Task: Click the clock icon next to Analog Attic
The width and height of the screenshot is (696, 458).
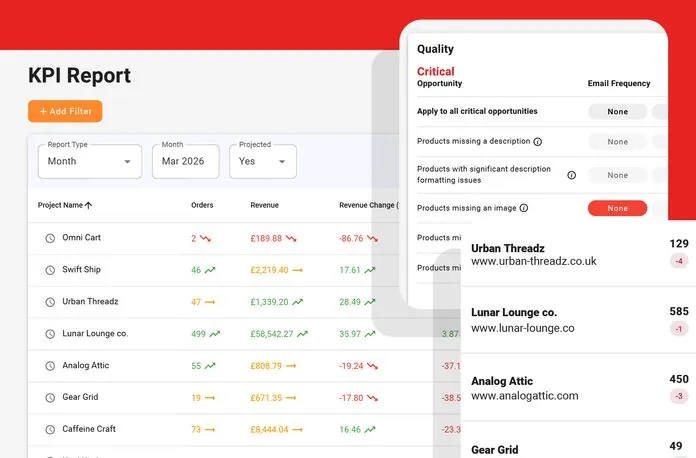Action: [x=50, y=366]
